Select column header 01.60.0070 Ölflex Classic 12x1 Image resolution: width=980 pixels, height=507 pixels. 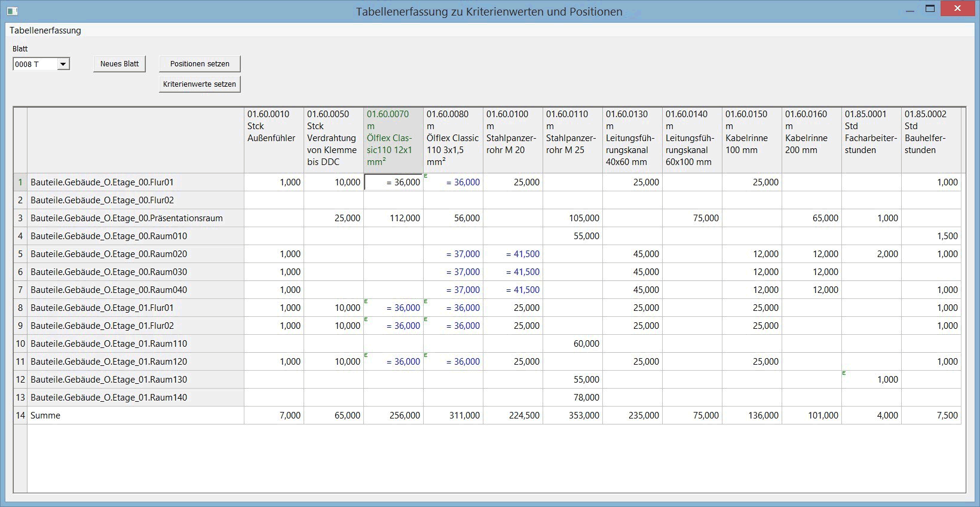point(393,139)
